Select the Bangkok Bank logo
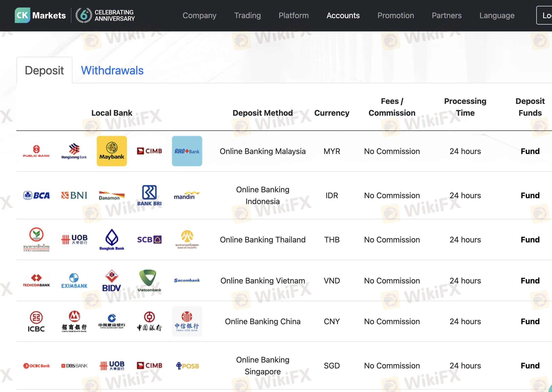 click(112, 239)
